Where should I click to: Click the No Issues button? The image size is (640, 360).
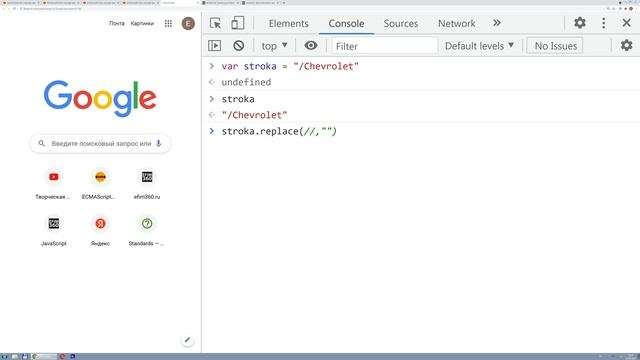click(x=556, y=46)
